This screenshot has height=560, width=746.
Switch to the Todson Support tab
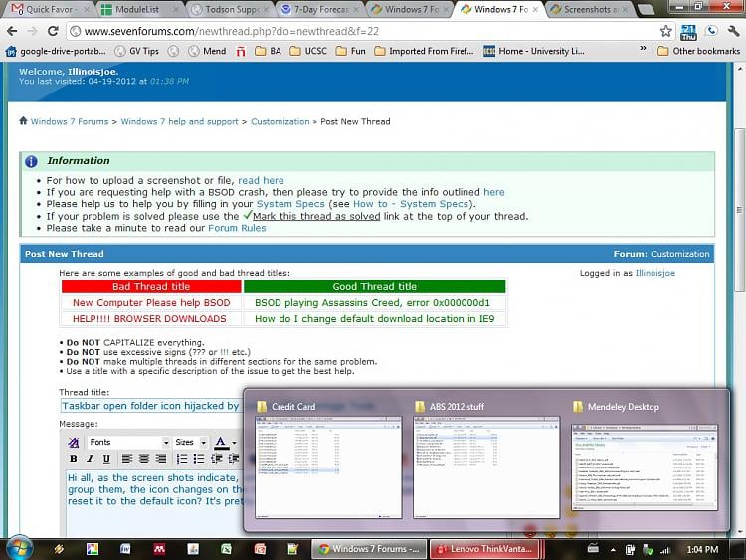(x=231, y=9)
